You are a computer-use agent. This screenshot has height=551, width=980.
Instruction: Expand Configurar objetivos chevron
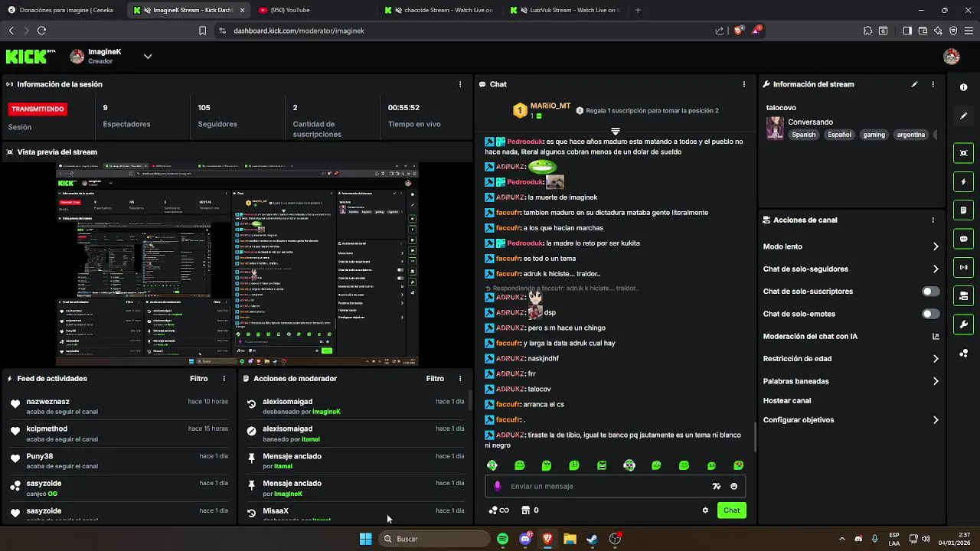935,420
